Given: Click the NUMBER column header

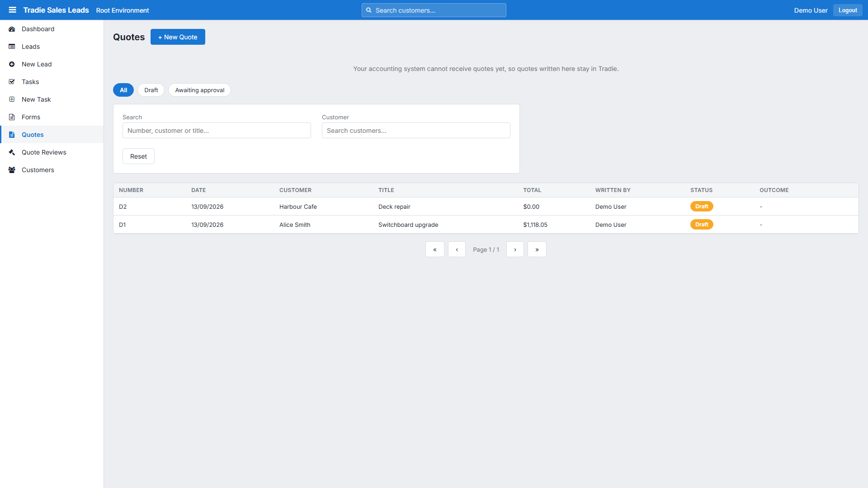Looking at the screenshot, I should pos(131,190).
